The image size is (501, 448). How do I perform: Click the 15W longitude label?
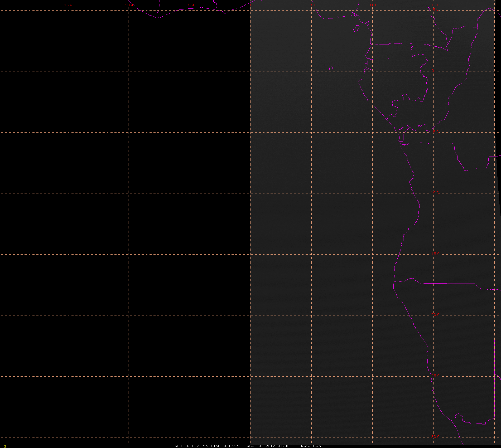point(68,5)
